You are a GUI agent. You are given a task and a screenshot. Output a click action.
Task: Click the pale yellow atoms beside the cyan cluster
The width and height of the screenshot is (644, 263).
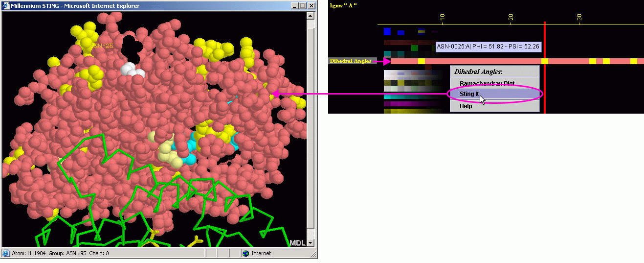tap(169, 152)
